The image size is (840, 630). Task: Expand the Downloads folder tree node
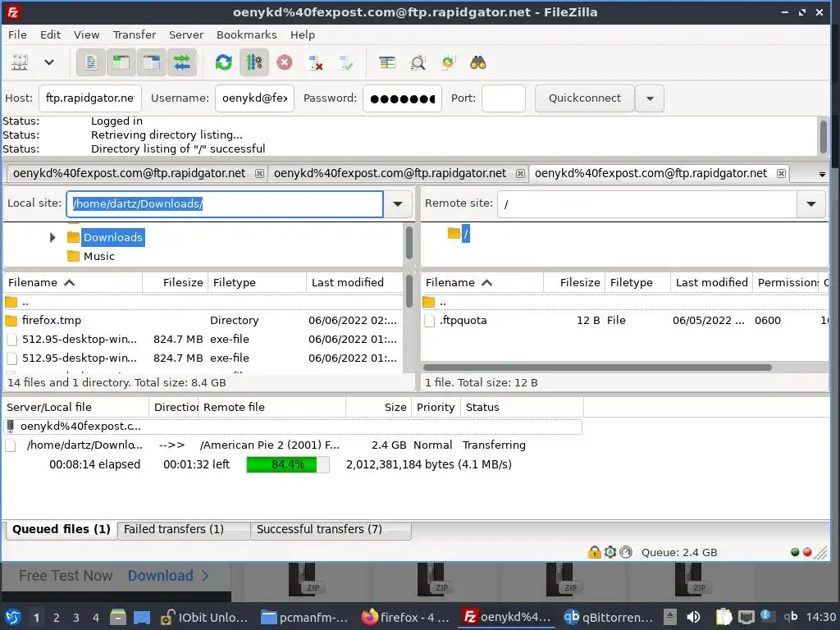pos(52,237)
